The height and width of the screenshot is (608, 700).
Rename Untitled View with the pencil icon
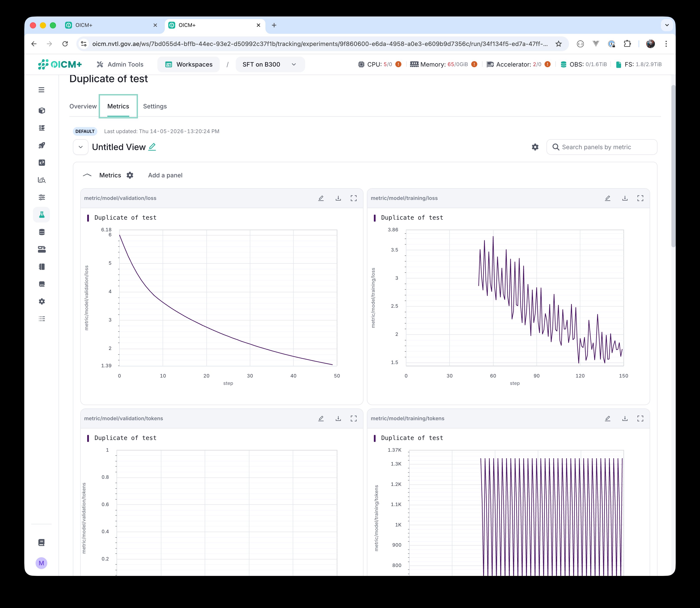pos(152,147)
